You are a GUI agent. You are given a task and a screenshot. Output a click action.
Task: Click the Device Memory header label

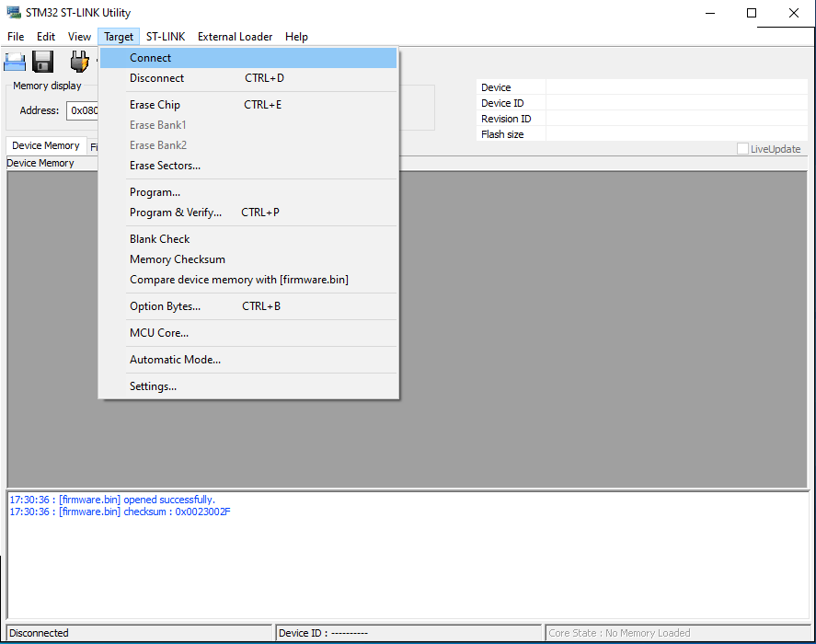[x=40, y=163]
